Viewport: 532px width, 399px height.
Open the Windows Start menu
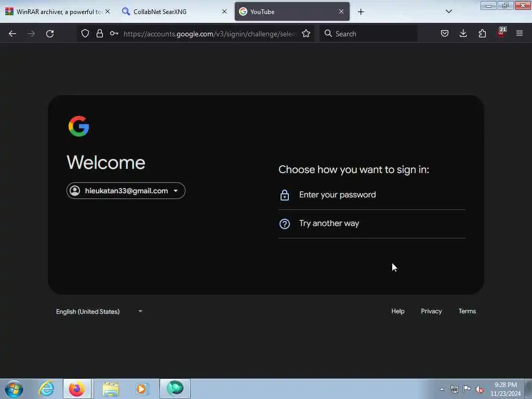pyautogui.click(x=14, y=389)
